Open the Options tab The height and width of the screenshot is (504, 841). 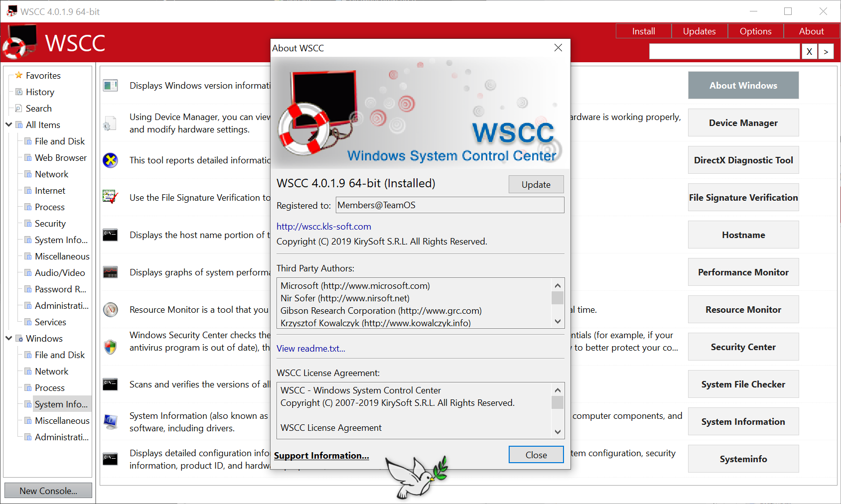point(756,31)
